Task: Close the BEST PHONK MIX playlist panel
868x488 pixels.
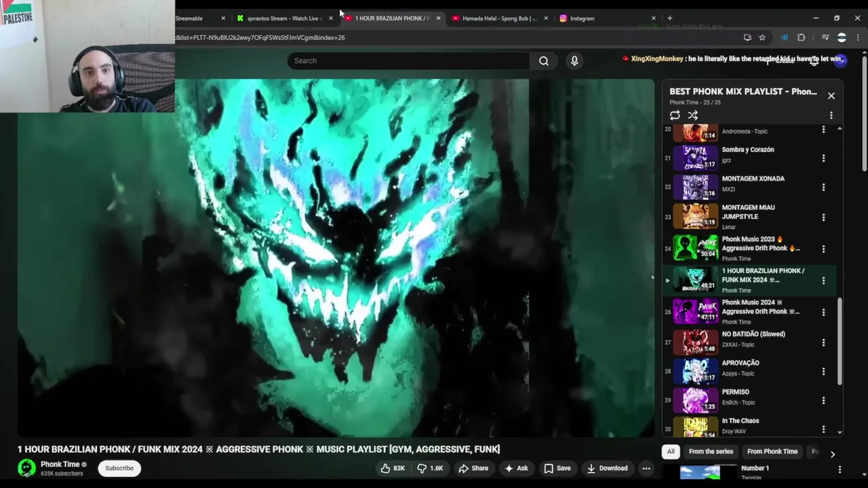Action: point(831,96)
